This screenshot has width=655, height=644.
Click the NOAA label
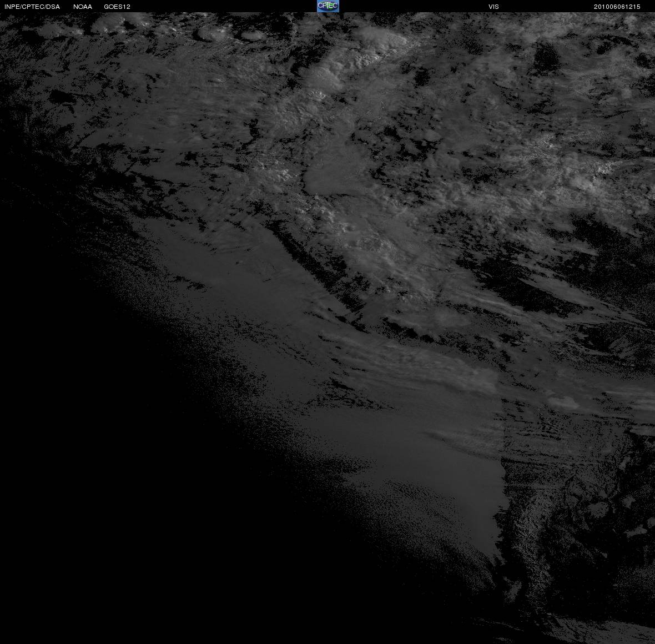(83, 7)
